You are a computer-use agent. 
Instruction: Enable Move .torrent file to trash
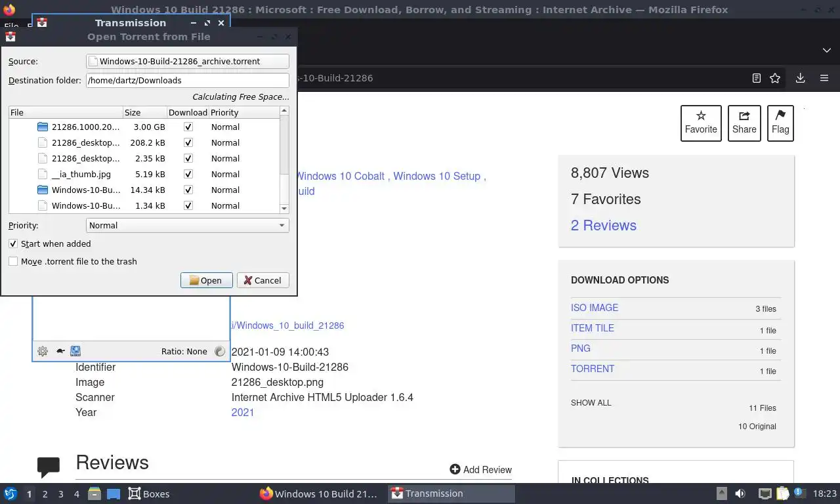pyautogui.click(x=13, y=261)
